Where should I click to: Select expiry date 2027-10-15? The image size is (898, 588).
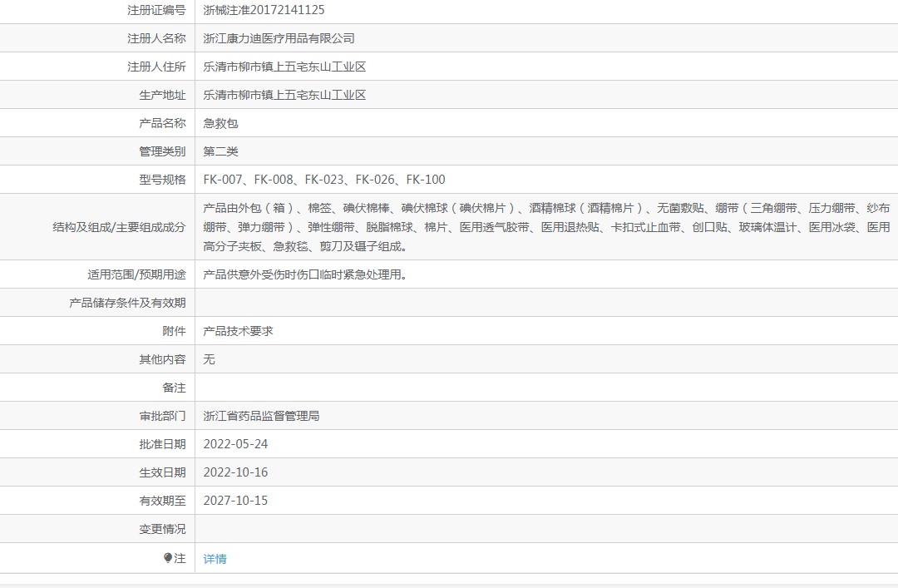[x=235, y=501]
